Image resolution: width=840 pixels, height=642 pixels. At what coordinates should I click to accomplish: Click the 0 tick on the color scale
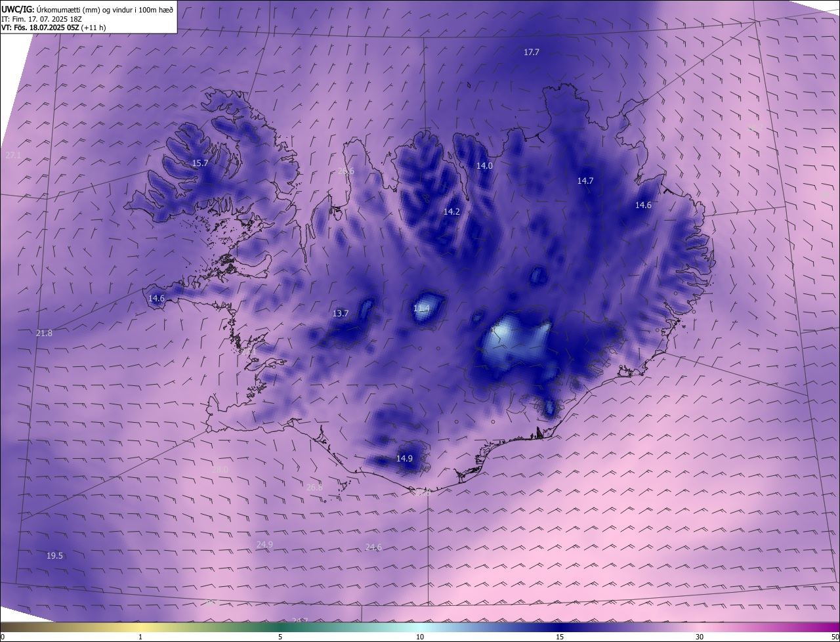click(3, 637)
